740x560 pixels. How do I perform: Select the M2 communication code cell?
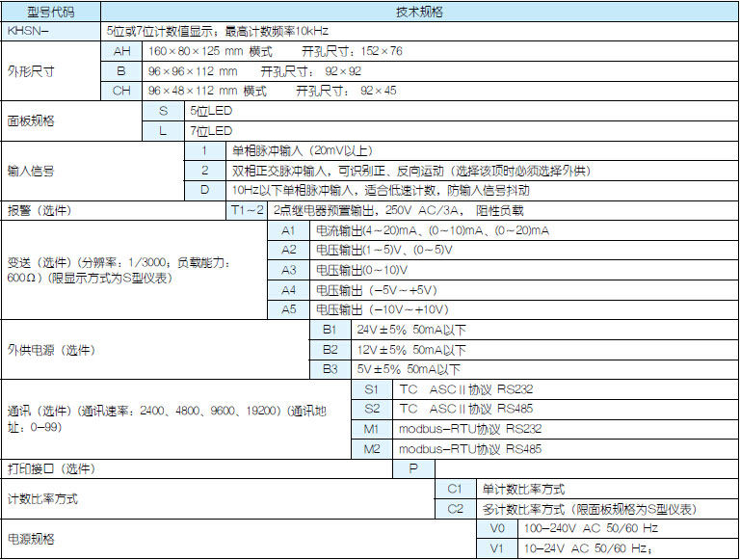372,448
